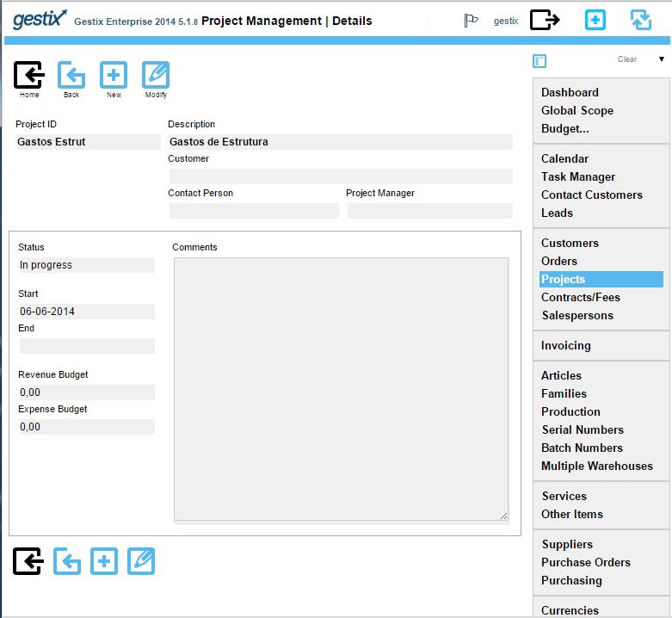Click the empty End date field
The width and height of the screenshot is (672, 618).
click(87, 346)
